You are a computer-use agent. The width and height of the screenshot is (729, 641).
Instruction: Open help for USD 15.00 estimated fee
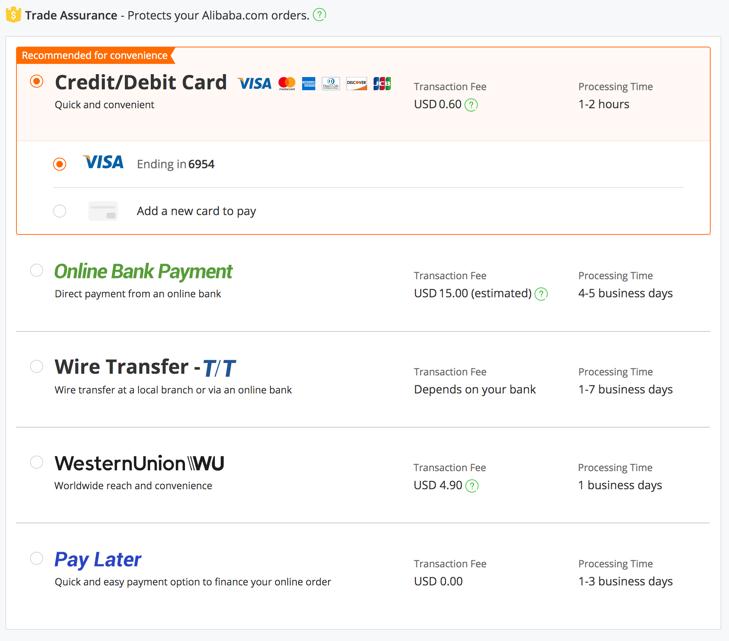click(541, 294)
